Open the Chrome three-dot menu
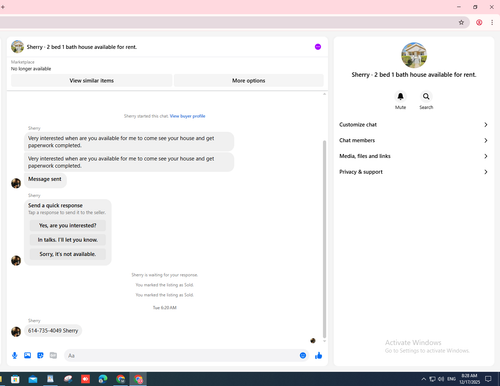 click(492, 22)
